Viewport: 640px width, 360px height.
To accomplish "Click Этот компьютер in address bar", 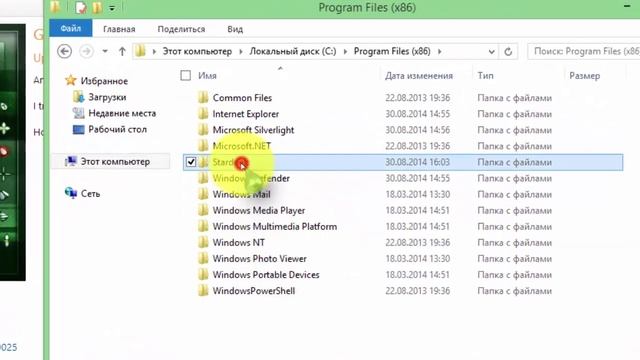I will (x=197, y=51).
